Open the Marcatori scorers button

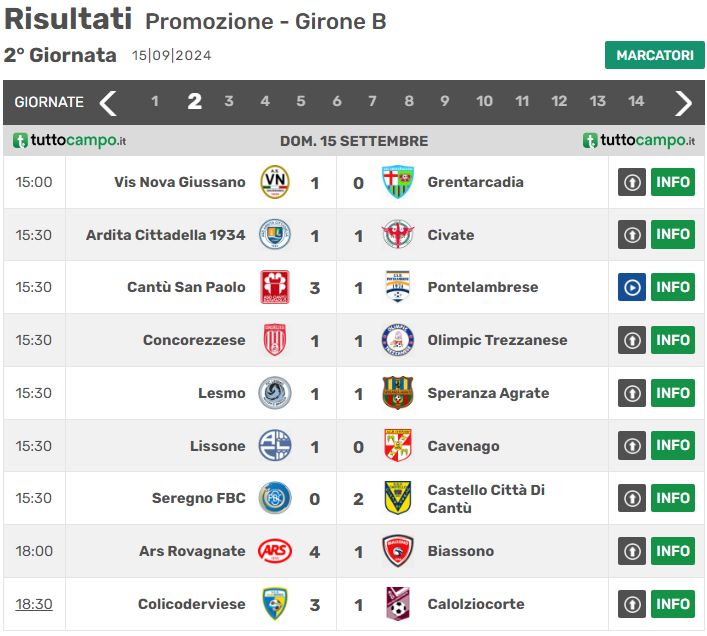tap(654, 55)
